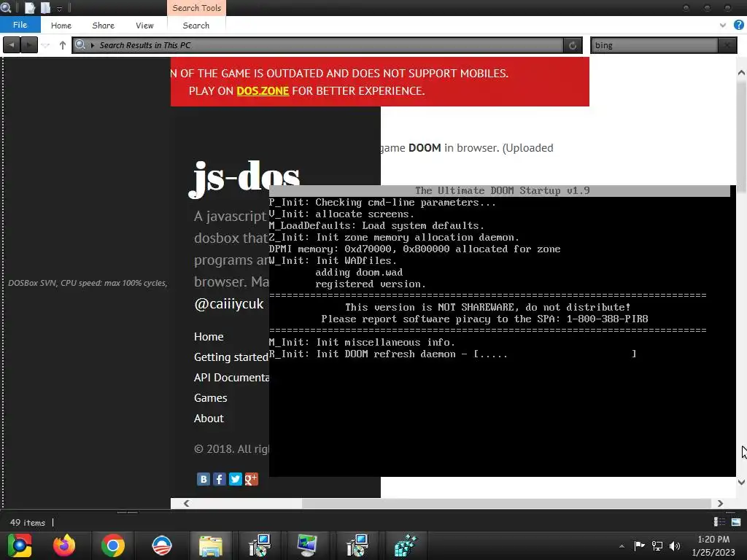Open the Search ribbon tab
Image resolution: width=747 pixels, height=560 pixels.
point(196,26)
